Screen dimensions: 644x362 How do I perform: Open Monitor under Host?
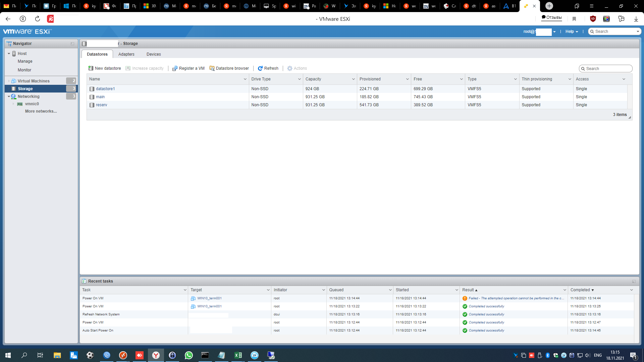(x=24, y=70)
